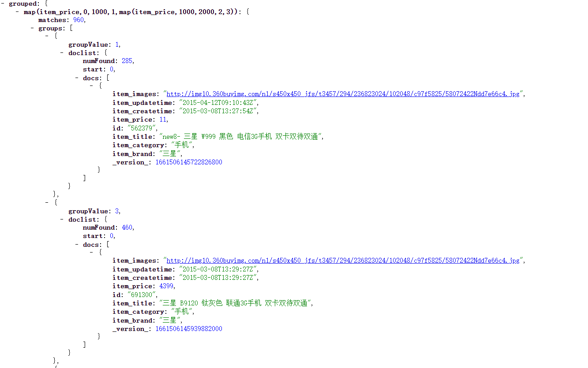Click the matches value 960
The height and width of the screenshot is (368, 588).
click(79, 20)
